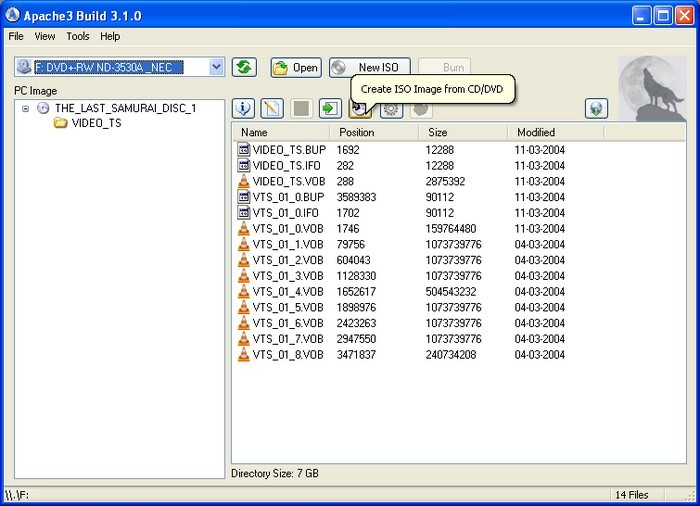The image size is (700, 506).
Task: Sort file list by Position column
Action: (374, 132)
